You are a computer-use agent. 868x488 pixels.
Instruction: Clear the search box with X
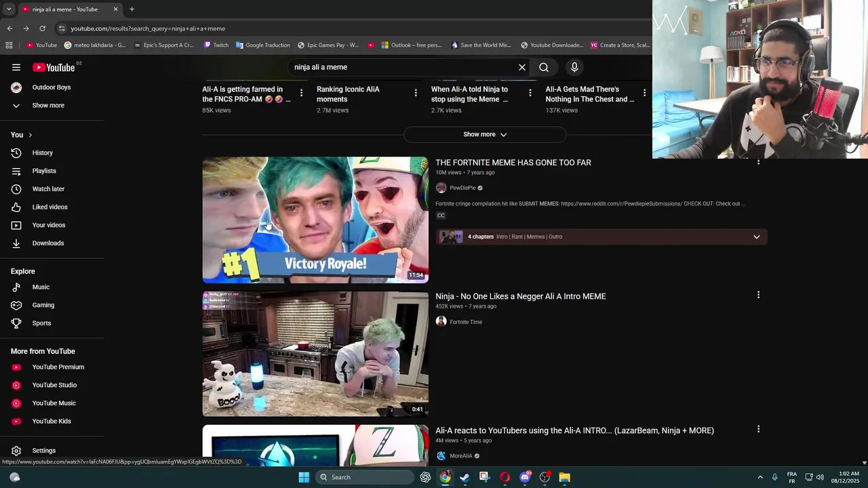click(x=522, y=67)
